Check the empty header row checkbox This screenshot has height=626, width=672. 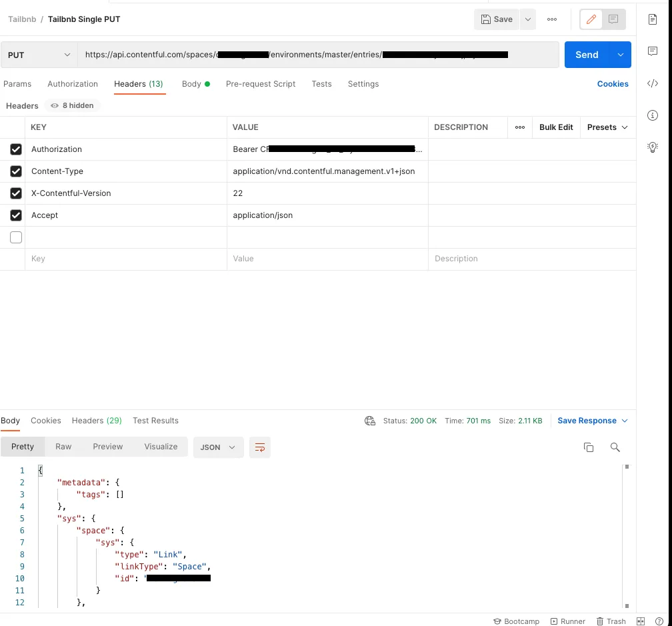point(16,237)
